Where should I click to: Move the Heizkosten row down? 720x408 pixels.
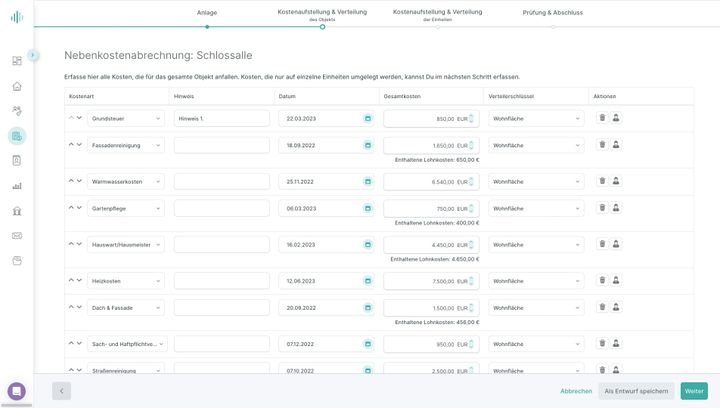tap(79, 281)
